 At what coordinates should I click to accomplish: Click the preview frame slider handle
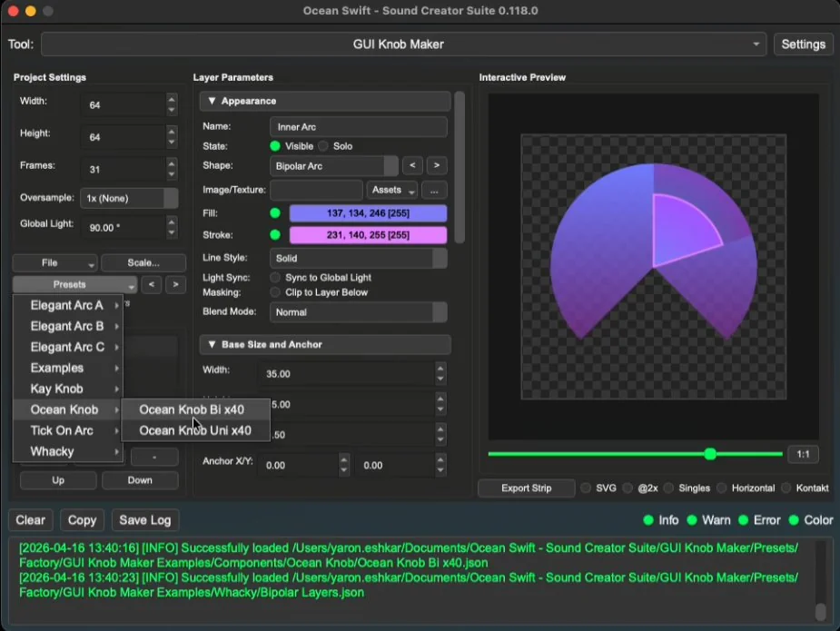click(710, 454)
